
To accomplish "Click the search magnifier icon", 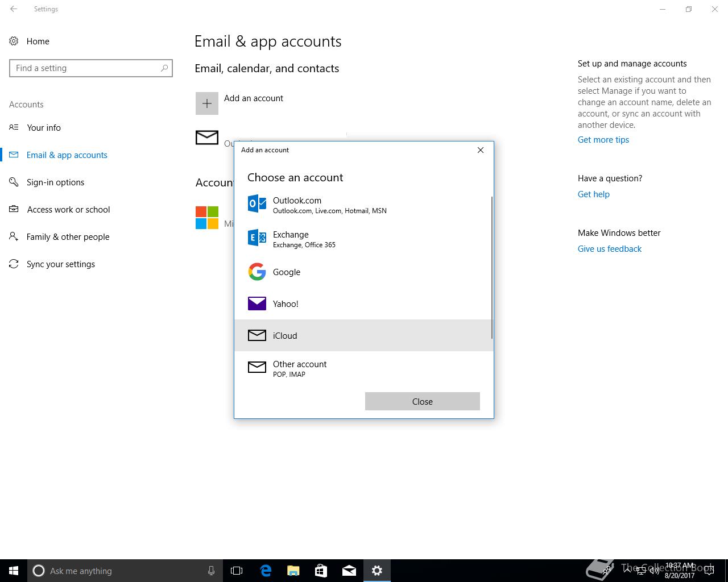I will 164,68.
